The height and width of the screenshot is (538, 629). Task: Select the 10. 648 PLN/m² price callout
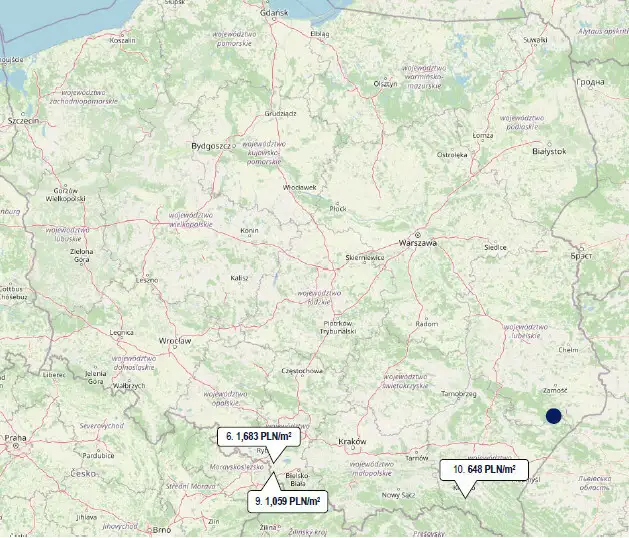484,469
